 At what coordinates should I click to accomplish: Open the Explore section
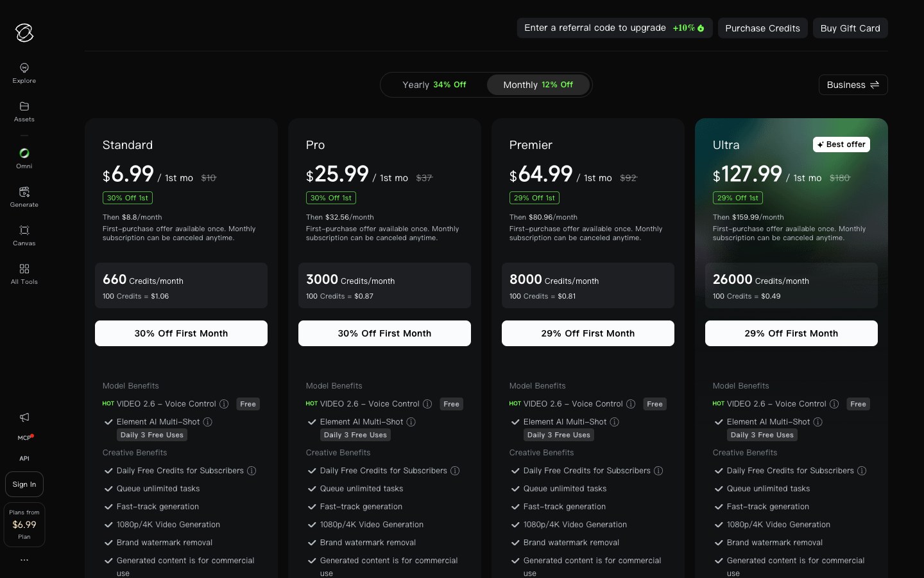click(24, 73)
